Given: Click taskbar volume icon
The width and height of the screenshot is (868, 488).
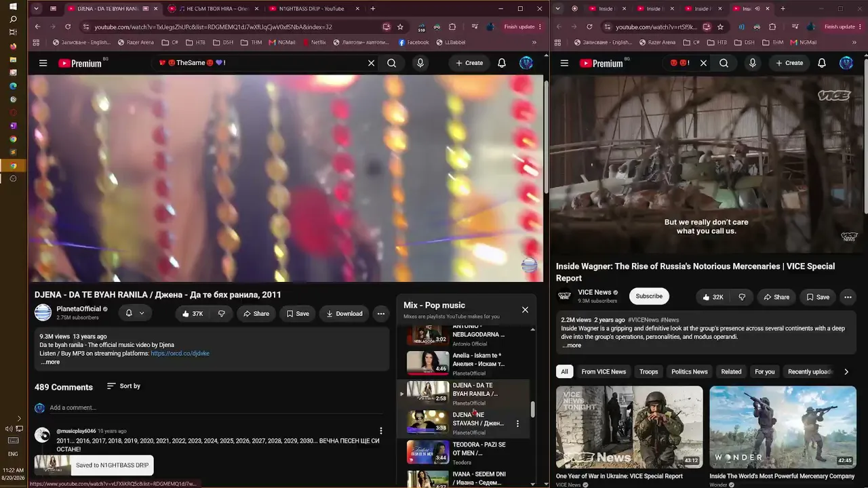Looking at the screenshot, I should (x=9, y=429).
